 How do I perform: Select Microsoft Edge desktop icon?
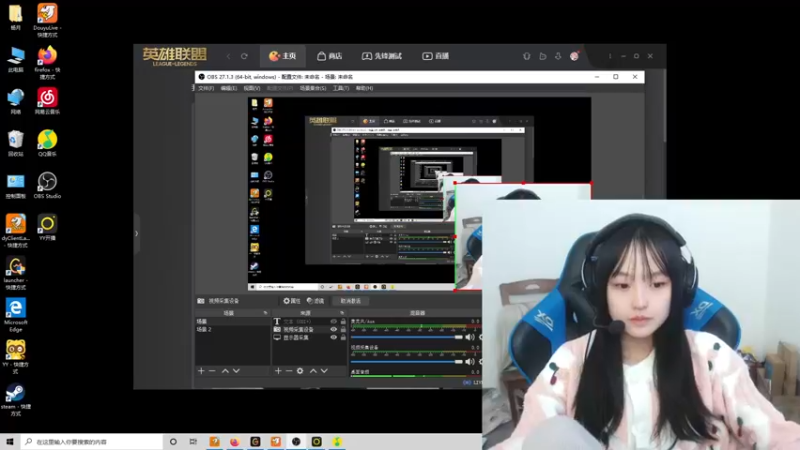click(x=16, y=315)
